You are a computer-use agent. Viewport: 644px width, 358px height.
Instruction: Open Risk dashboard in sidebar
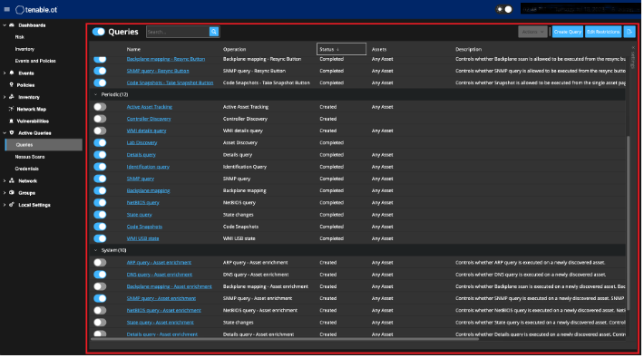[x=20, y=37]
